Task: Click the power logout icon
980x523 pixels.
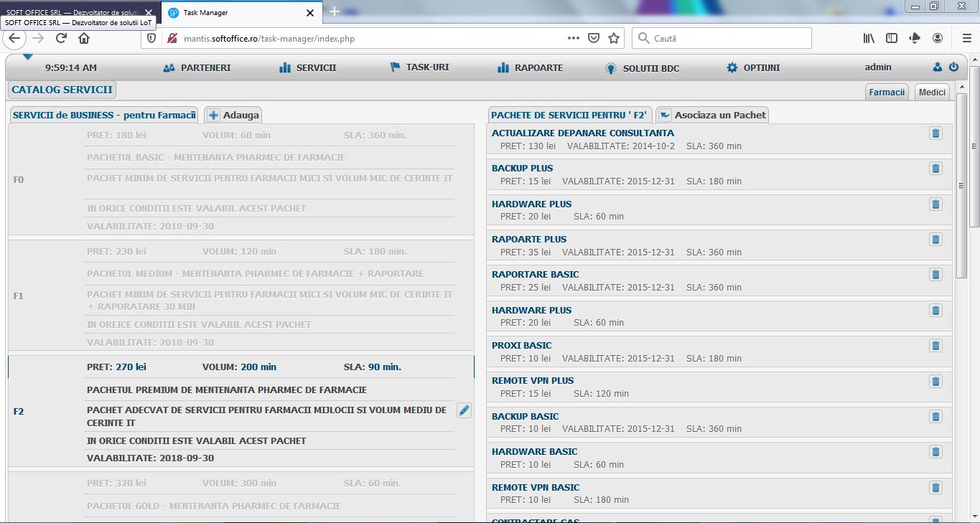Action: (953, 67)
